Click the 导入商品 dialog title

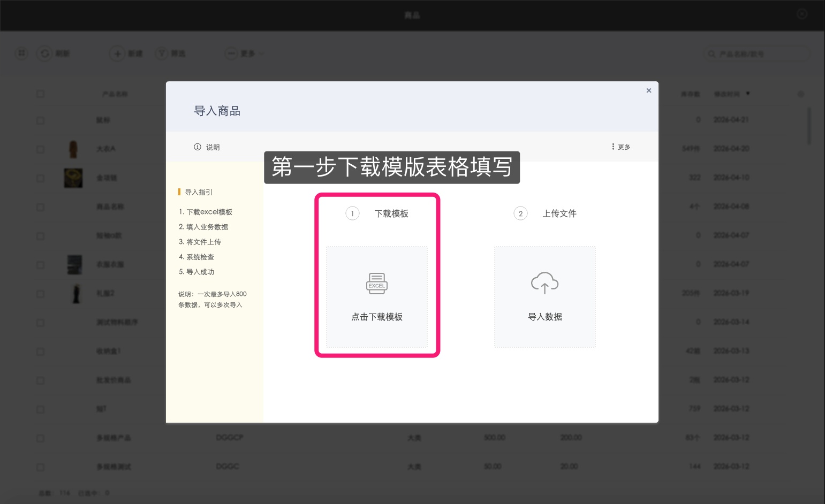217,111
